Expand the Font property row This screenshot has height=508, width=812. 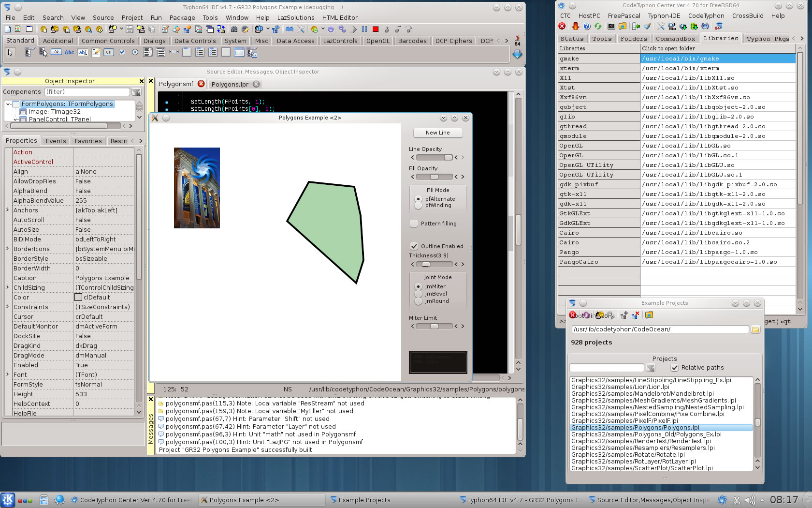tap(7, 374)
